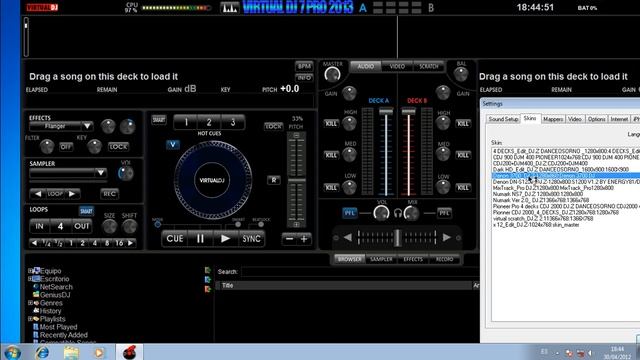Pause deck A with the pause button
Screen dimensions: 640x360
[x=200, y=239]
